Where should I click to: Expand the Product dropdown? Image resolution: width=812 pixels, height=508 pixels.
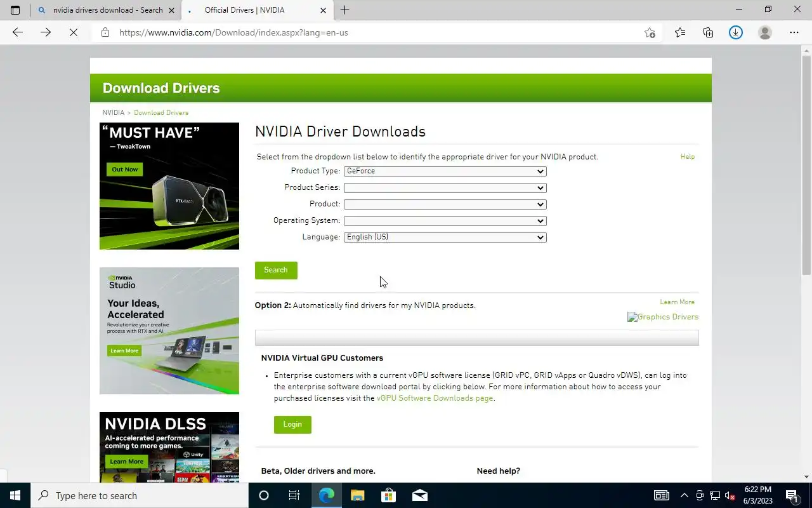coord(445,204)
